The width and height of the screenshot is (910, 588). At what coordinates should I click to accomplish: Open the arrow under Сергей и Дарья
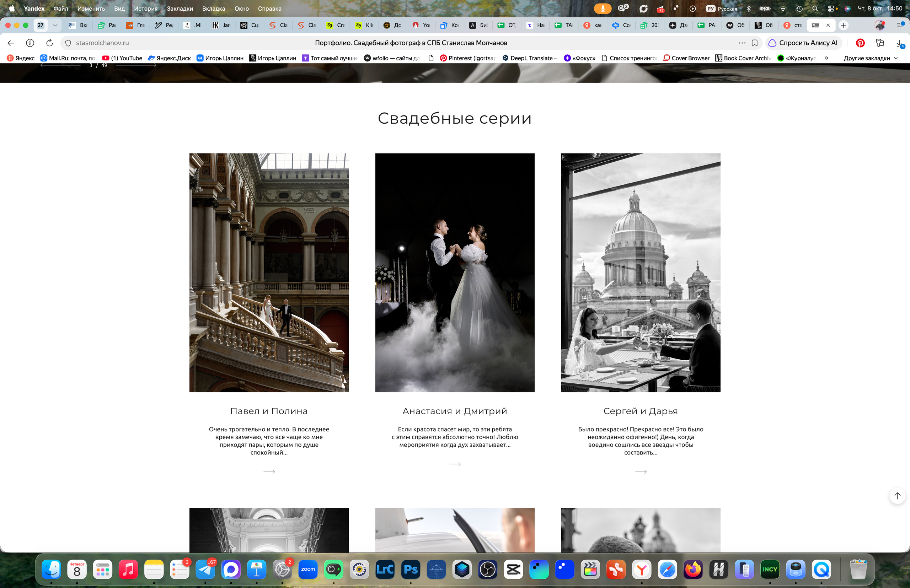(641, 472)
